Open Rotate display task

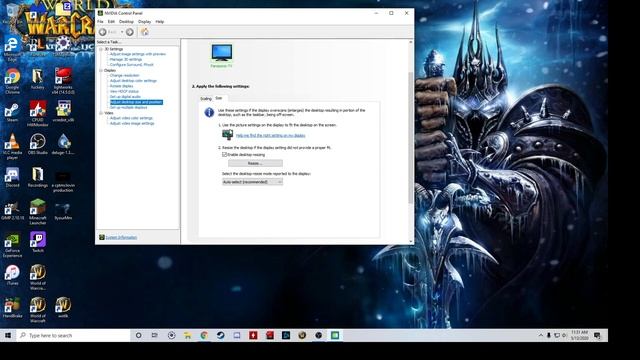(x=122, y=86)
